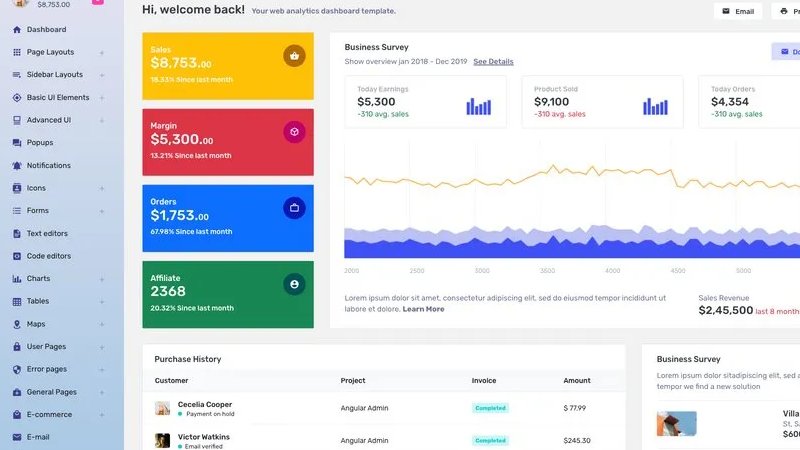Follow the Learn More link
The image size is (800, 450).
tap(423, 309)
